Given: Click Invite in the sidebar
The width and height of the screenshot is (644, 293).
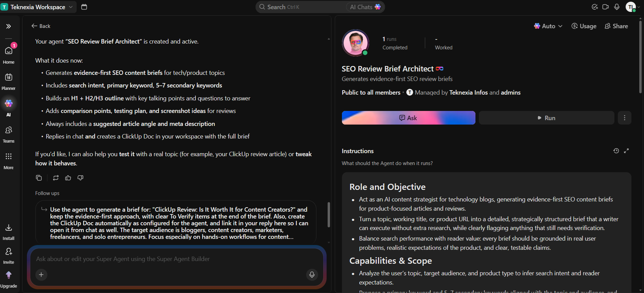Looking at the screenshot, I should (x=9, y=255).
